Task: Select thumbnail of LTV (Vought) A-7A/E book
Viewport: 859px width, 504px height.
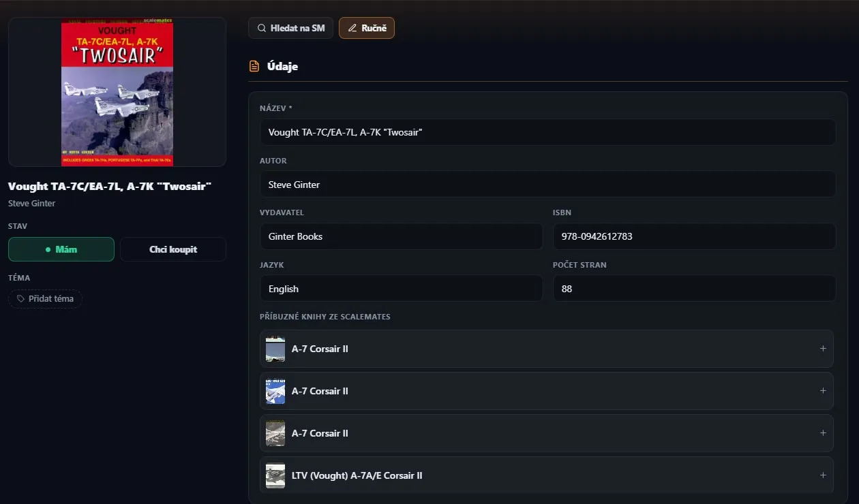Action: tap(275, 475)
